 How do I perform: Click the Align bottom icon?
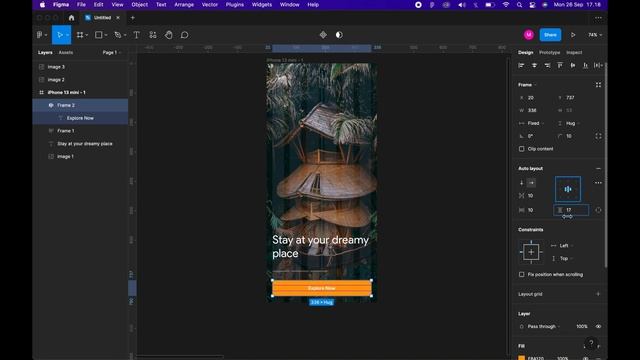(585, 65)
